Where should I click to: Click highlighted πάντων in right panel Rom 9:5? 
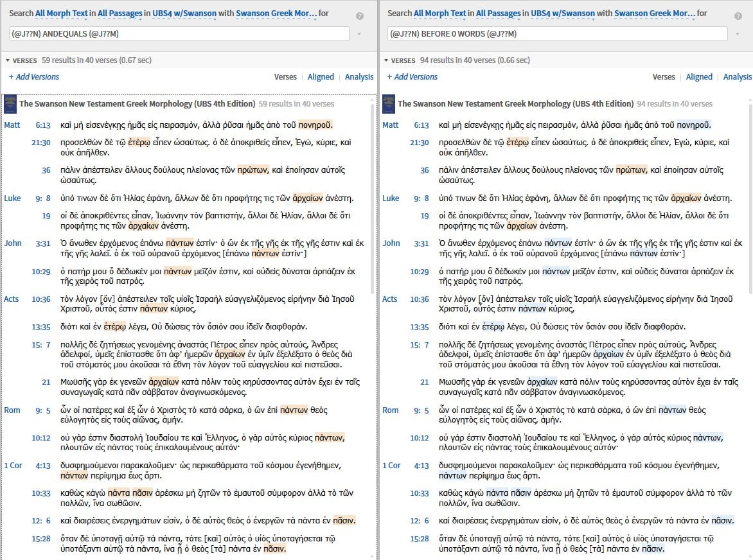(672, 410)
